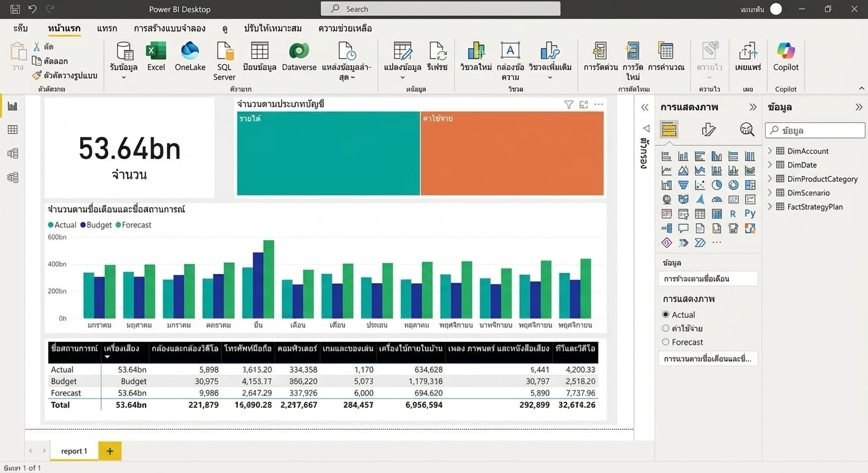Open the OneLake data hub

pos(190,57)
